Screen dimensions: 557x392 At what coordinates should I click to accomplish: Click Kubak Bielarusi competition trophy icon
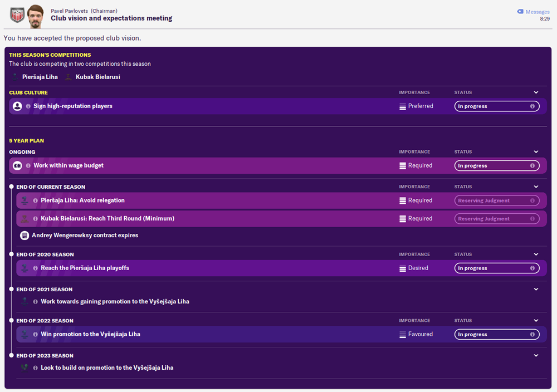coord(68,77)
